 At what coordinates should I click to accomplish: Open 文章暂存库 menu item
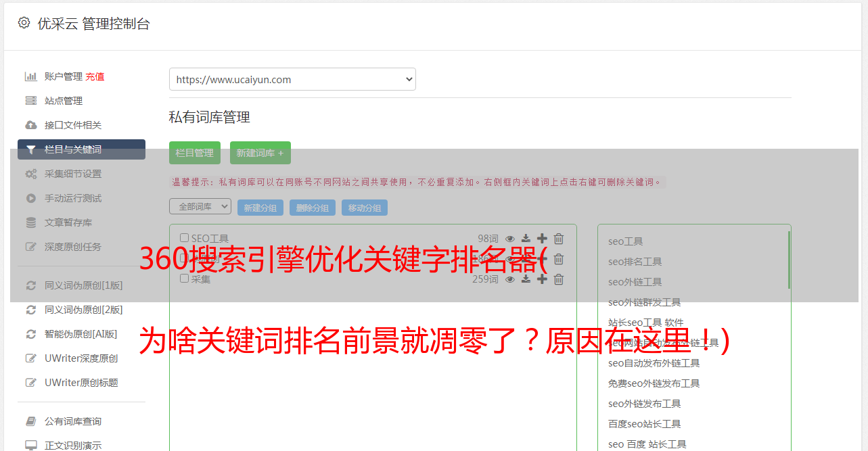[x=68, y=222]
